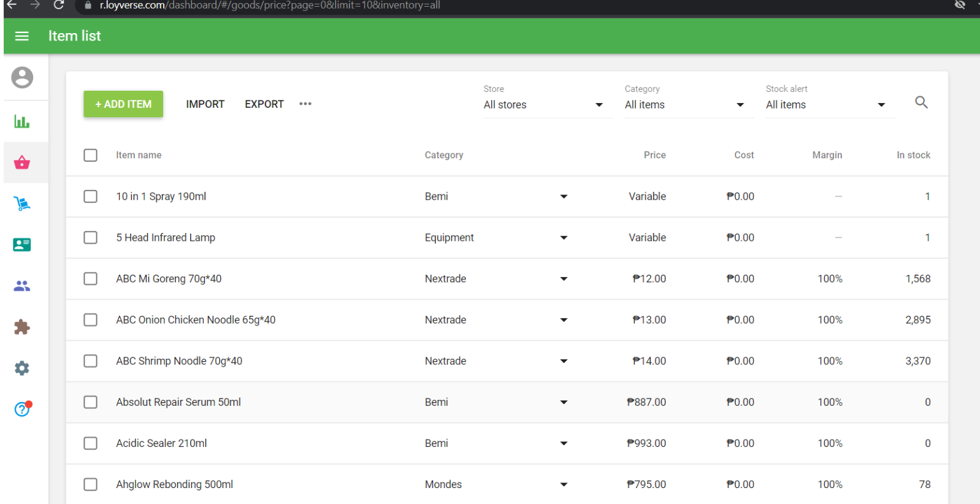
Task: Open the Absolut Repair Serum 50ml item
Action: click(178, 402)
